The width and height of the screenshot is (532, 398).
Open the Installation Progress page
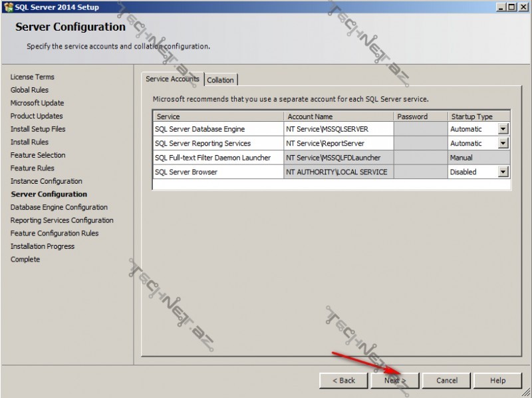pyautogui.click(x=43, y=246)
